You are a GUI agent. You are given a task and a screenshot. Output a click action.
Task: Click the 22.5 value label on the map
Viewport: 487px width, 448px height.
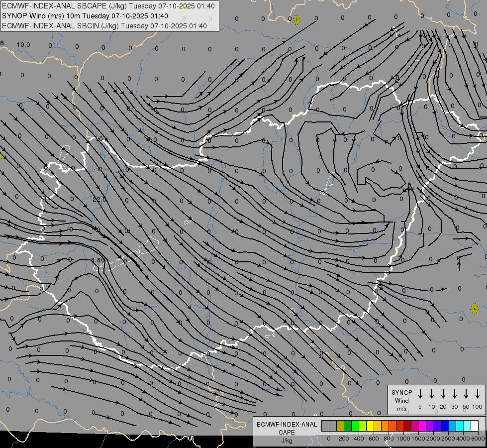coord(99,199)
